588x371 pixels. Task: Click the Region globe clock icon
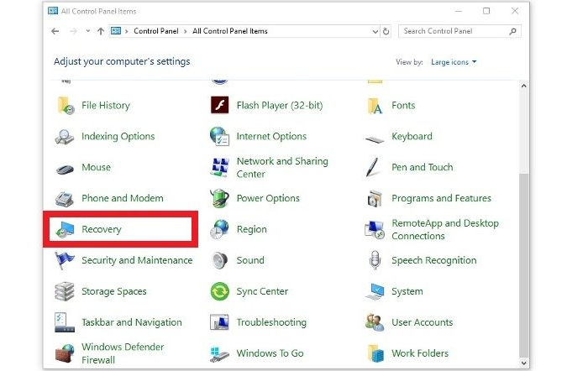[220, 229]
